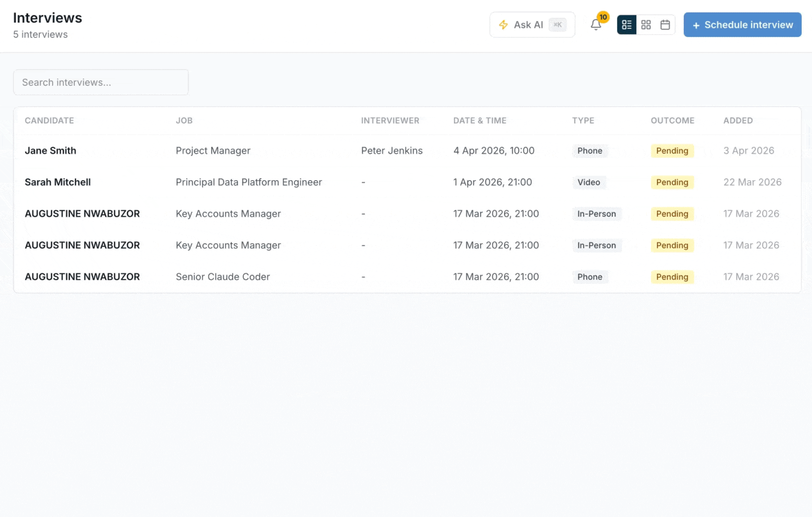This screenshot has width=812, height=517.
Task: Click the Schedule interview button
Action: coord(742,25)
